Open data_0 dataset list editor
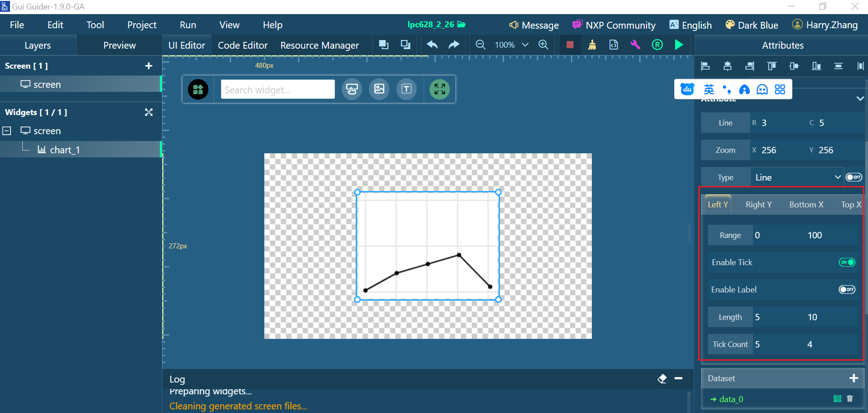Viewport: 868px width, 413px height. [x=838, y=398]
